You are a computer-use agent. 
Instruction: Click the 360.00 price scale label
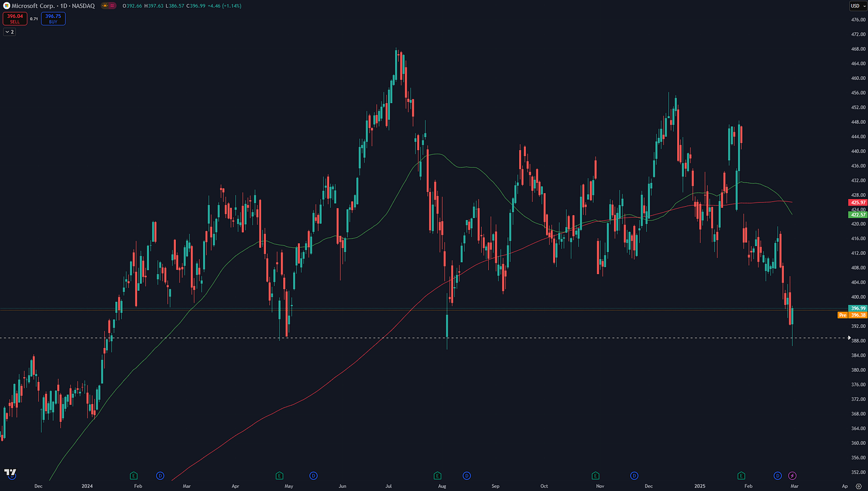(x=858, y=443)
